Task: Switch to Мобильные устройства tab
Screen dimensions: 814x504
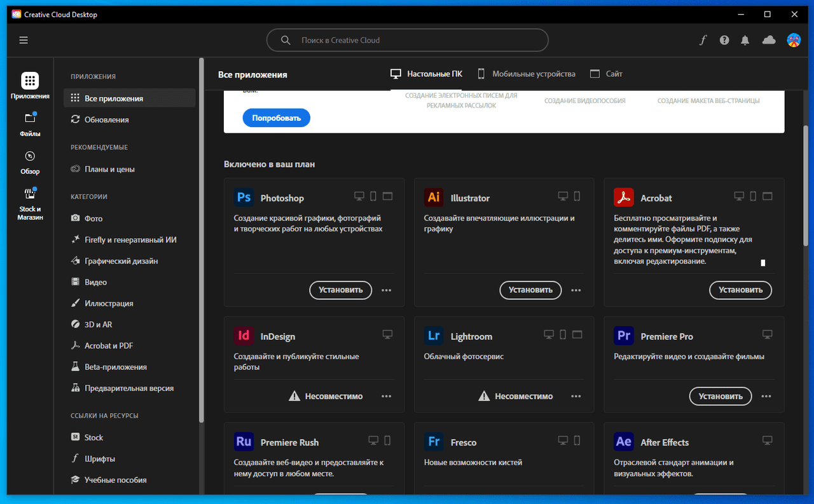Action: click(x=526, y=74)
